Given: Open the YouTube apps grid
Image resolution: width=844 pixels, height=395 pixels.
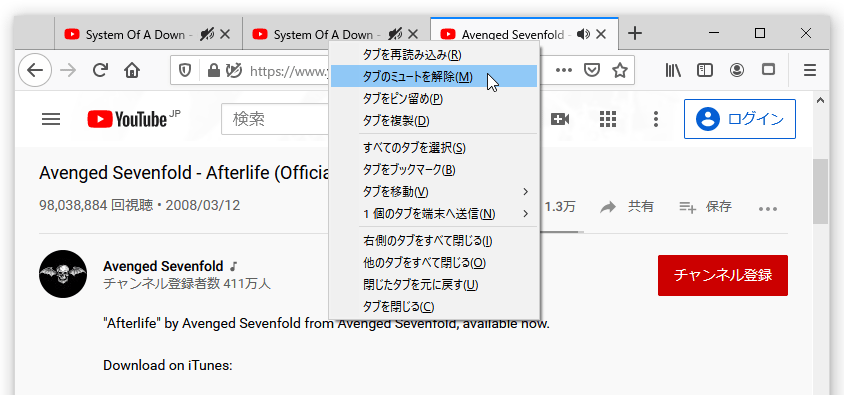Looking at the screenshot, I should [x=608, y=119].
